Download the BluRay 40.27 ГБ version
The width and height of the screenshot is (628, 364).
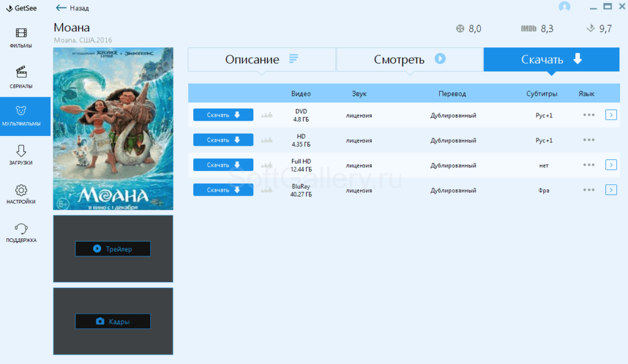(223, 190)
